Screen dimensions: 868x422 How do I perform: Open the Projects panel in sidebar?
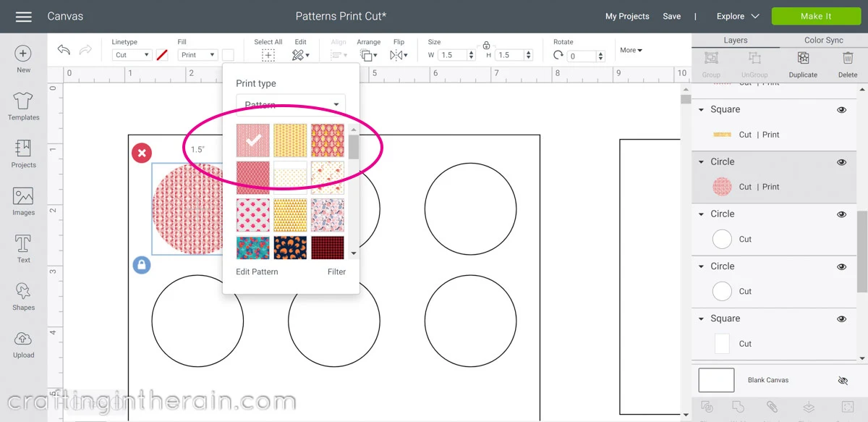[x=23, y=153]
